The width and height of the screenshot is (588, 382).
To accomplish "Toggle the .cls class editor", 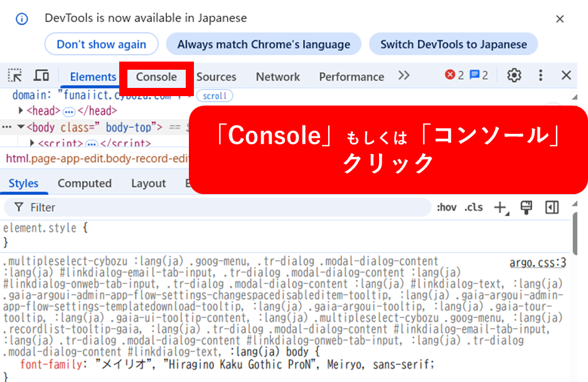I will click(474, 208).
